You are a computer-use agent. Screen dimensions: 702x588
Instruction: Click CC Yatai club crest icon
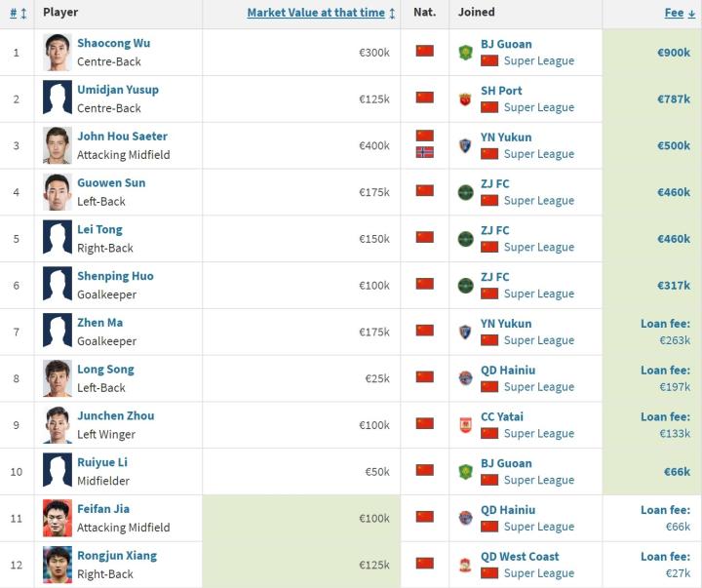466,425
